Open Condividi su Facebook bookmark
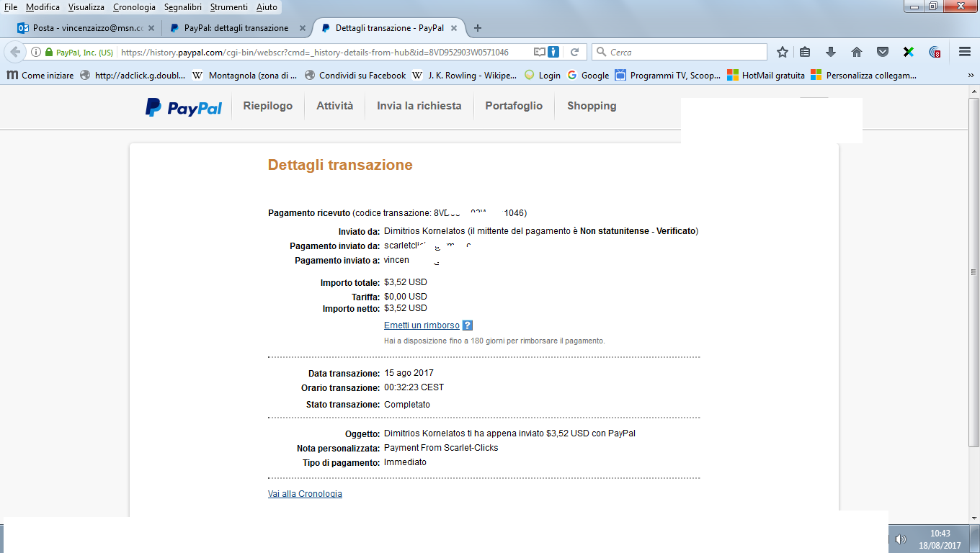 (x=355, y=75)
